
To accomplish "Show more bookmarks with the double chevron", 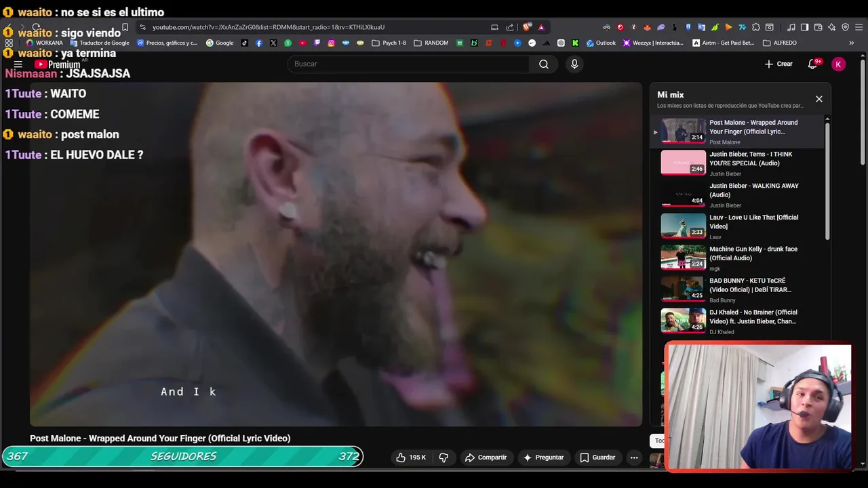I will (851, 43).
